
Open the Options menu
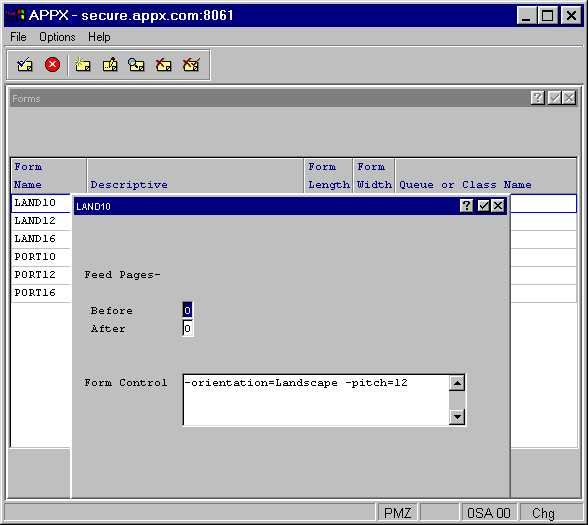pos(57,37)
